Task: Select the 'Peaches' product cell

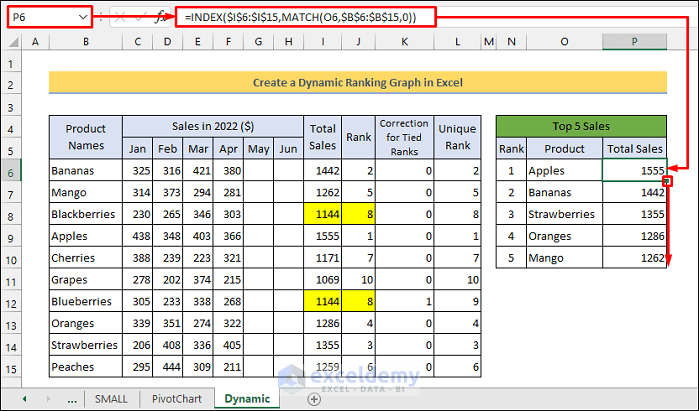Action: click(86, 367)
